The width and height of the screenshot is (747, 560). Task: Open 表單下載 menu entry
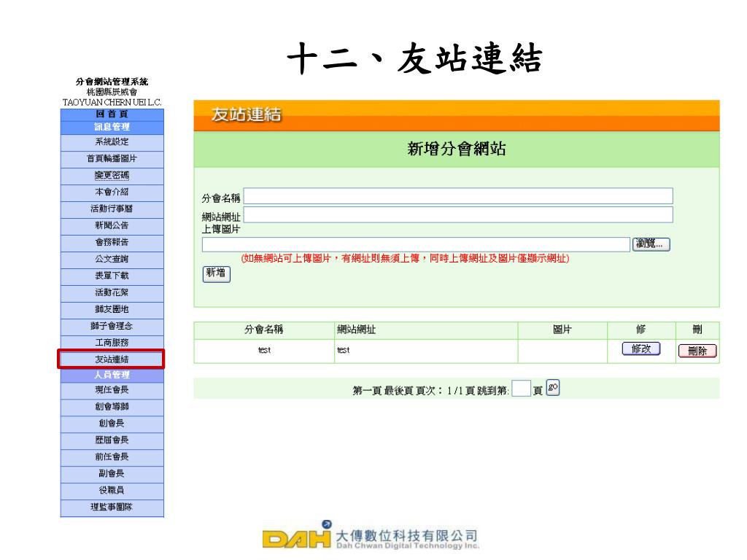click(112, 276)
